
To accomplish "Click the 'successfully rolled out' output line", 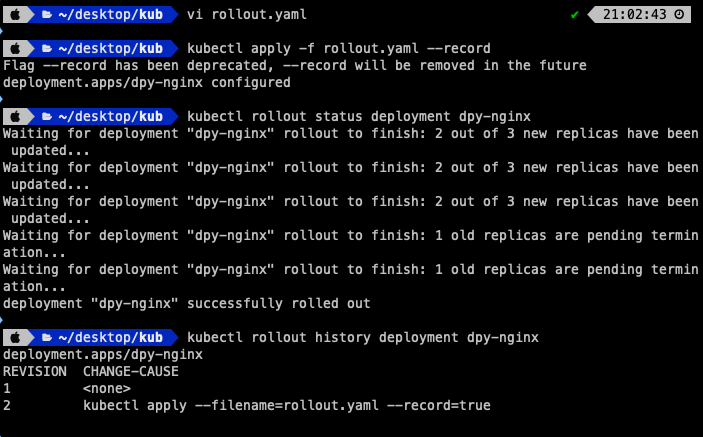I will (x=187, y=303).
